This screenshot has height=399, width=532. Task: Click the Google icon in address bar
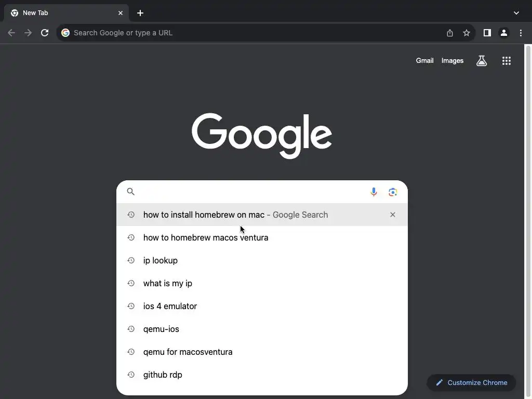[65, 33]
